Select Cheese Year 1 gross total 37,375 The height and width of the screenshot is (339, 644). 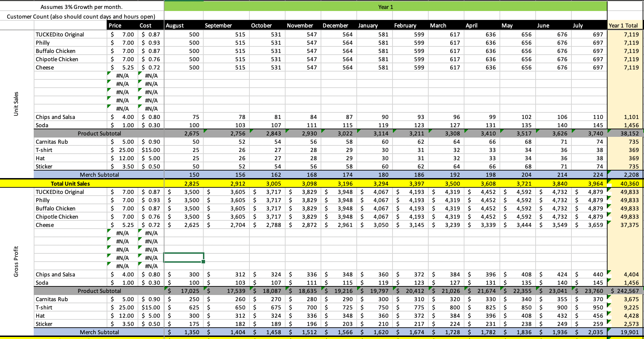coord(625,225)
